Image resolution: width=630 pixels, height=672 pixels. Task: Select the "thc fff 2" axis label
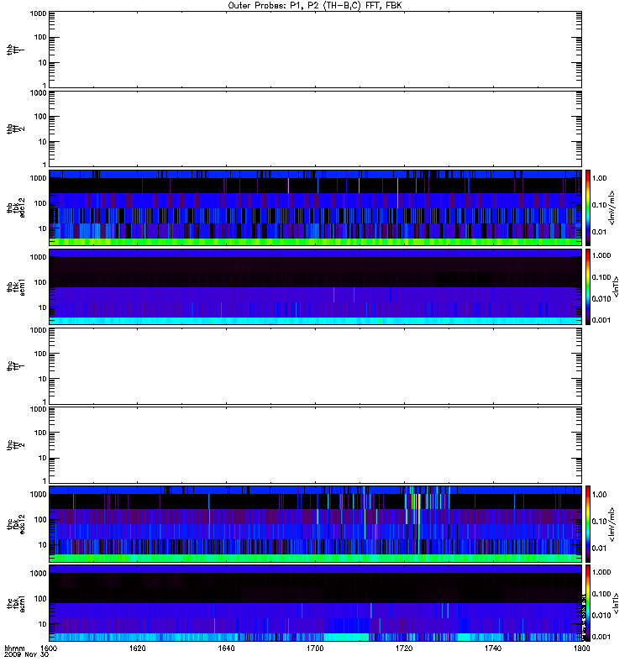tap(15, 445)
